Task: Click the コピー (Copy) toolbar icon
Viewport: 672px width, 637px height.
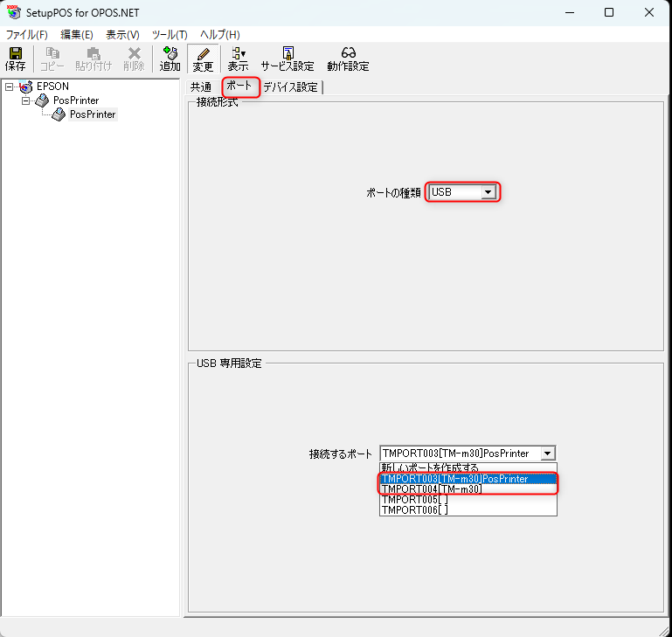Action: 52,59
